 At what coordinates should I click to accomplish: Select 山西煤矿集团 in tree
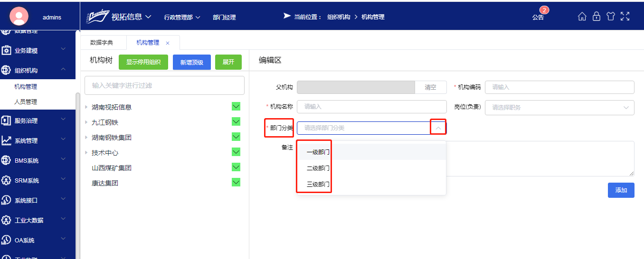coord(112,168)
